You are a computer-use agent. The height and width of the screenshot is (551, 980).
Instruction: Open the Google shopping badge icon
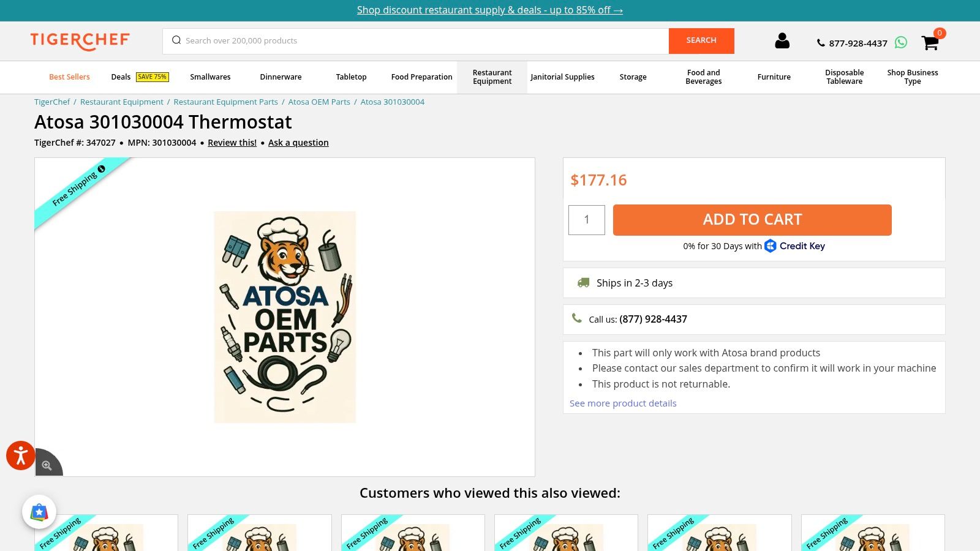(x=39, y=512)
